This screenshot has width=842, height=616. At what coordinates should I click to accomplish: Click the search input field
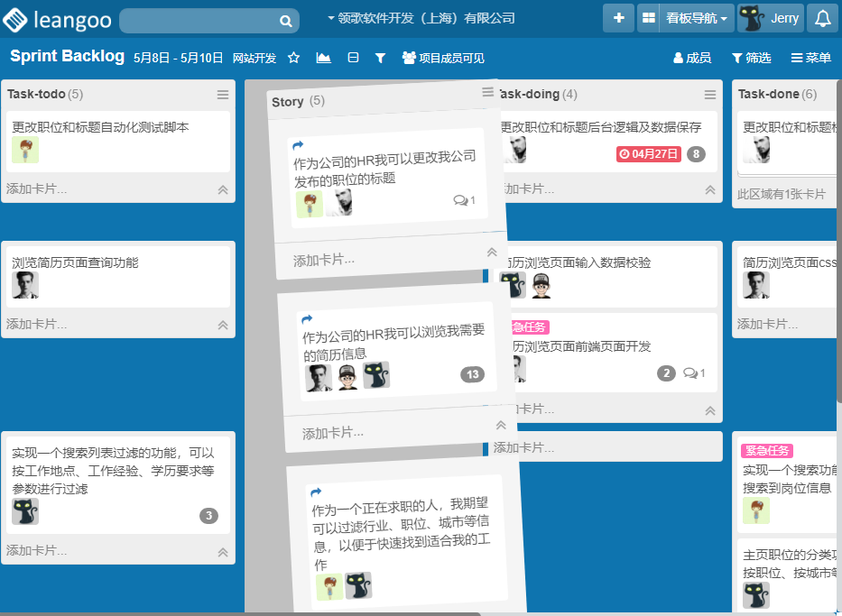199,21
